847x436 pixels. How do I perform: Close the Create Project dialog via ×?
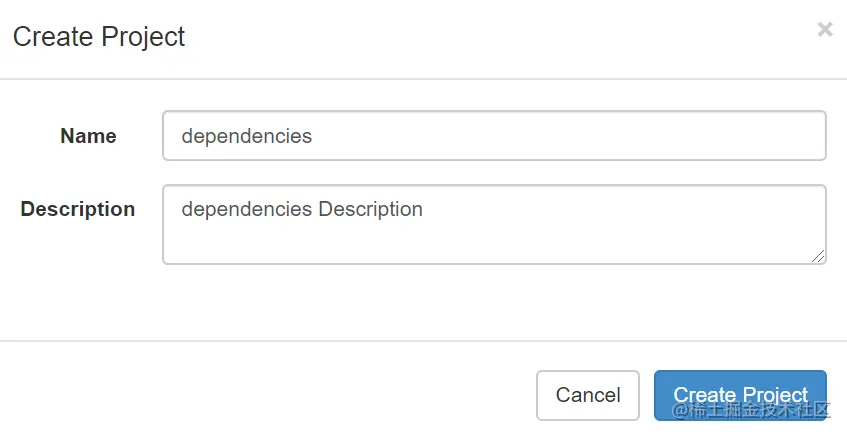pyautogui.click(x=825, y=30)
